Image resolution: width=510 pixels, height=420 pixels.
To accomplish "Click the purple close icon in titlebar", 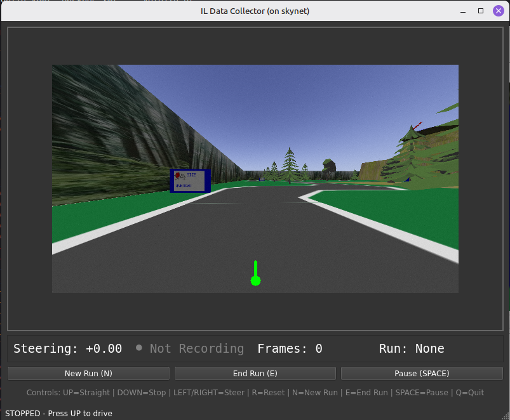I will point(497,10).
